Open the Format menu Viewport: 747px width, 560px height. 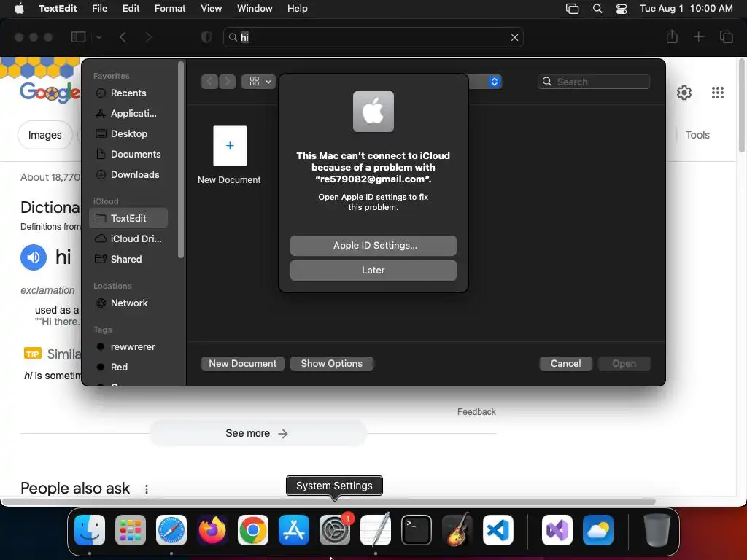(x=170, y=8)
